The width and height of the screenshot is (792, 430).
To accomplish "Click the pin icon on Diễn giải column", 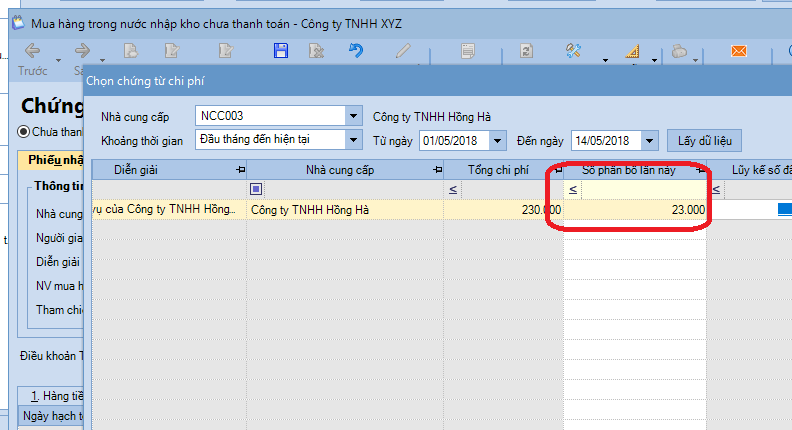I will 239,169.
